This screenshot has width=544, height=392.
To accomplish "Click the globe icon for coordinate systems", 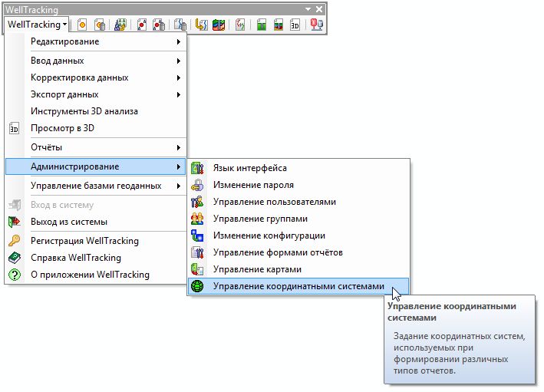I will click(198, 286).
